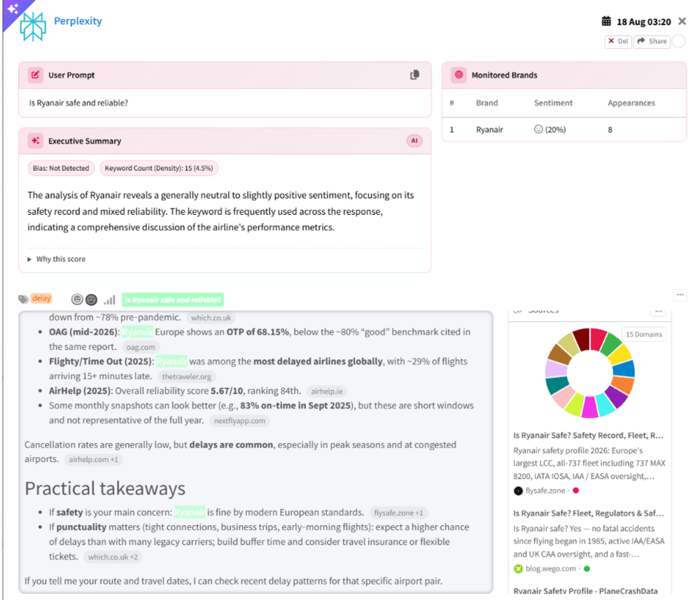Viewport: 700px width, 600px height.
Task: Expand the 'Why this score' section
Action: [56, 259]
